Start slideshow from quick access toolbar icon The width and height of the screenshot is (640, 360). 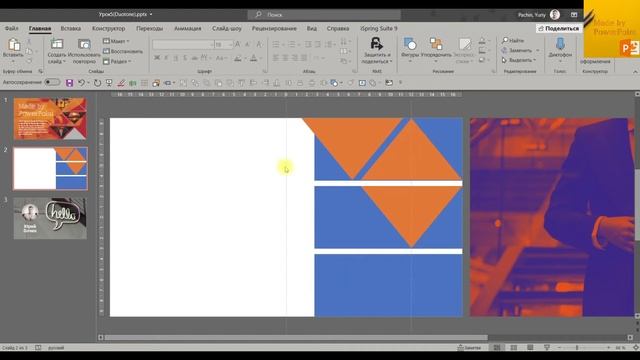tap(109, 83)
